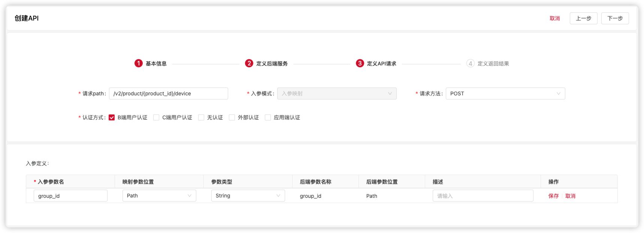Click the 请求path input field

[168, 93]
